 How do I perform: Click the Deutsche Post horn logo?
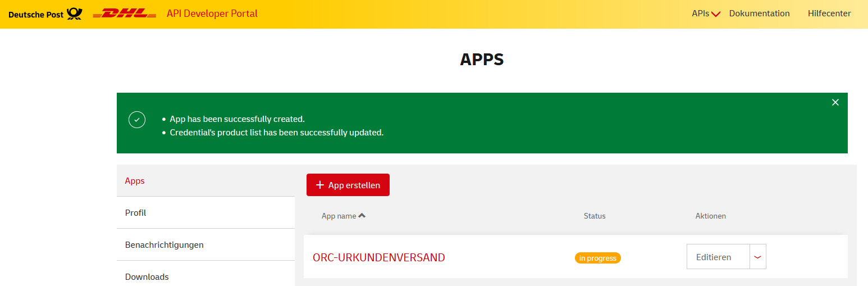tap(74, 13)
